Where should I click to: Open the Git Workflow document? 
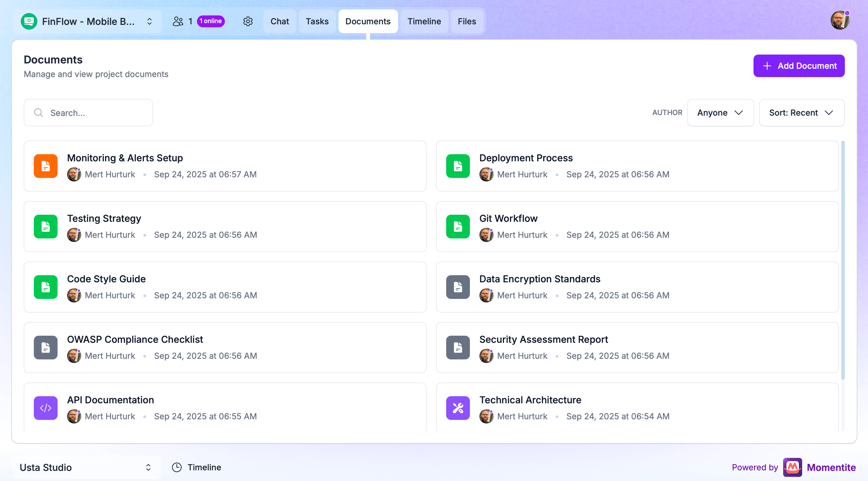[508, 218]
